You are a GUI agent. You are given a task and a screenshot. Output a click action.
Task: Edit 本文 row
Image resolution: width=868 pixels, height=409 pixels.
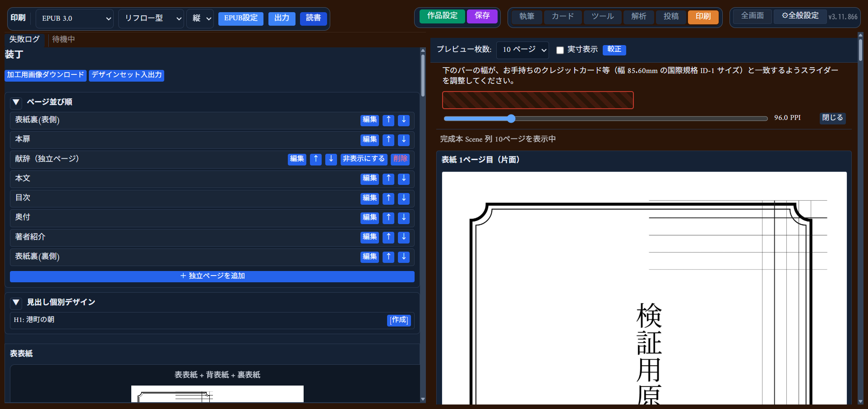pos(370,179)
